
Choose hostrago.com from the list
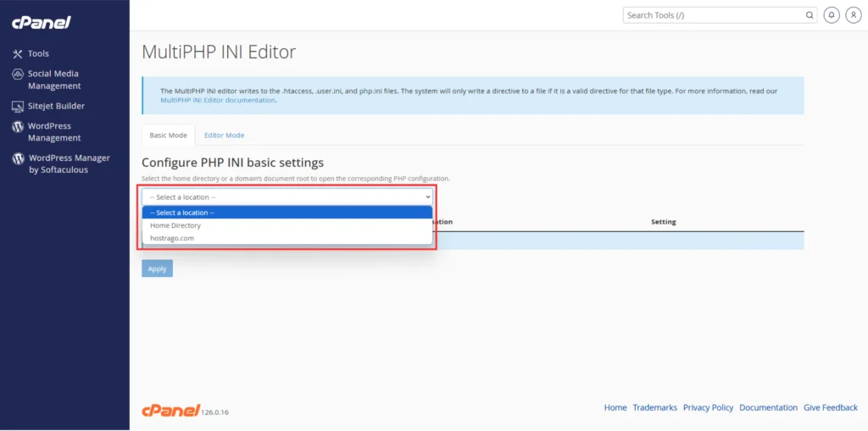[287, 238]
